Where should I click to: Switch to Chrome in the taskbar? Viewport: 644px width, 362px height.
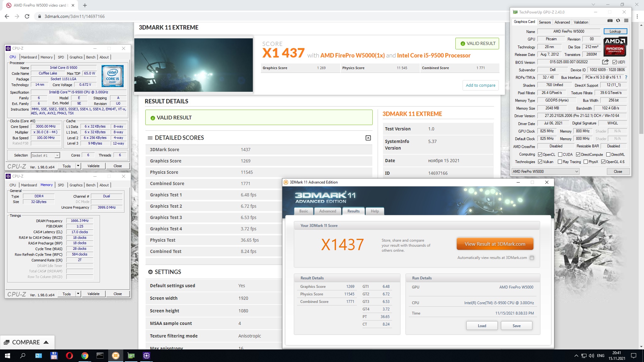(x=85, y=356)
